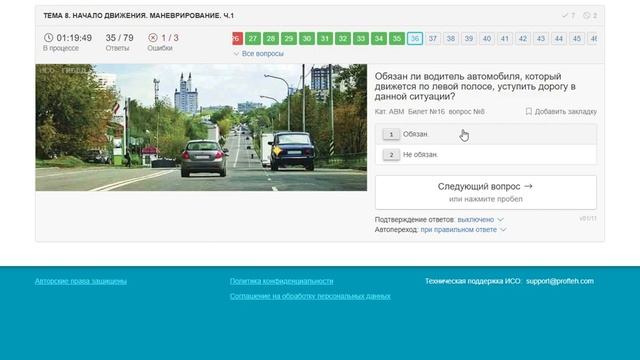Go to Следующий вопрос
Image resolution: width=640 pixels, height=360 pixels.
(486, 192)
